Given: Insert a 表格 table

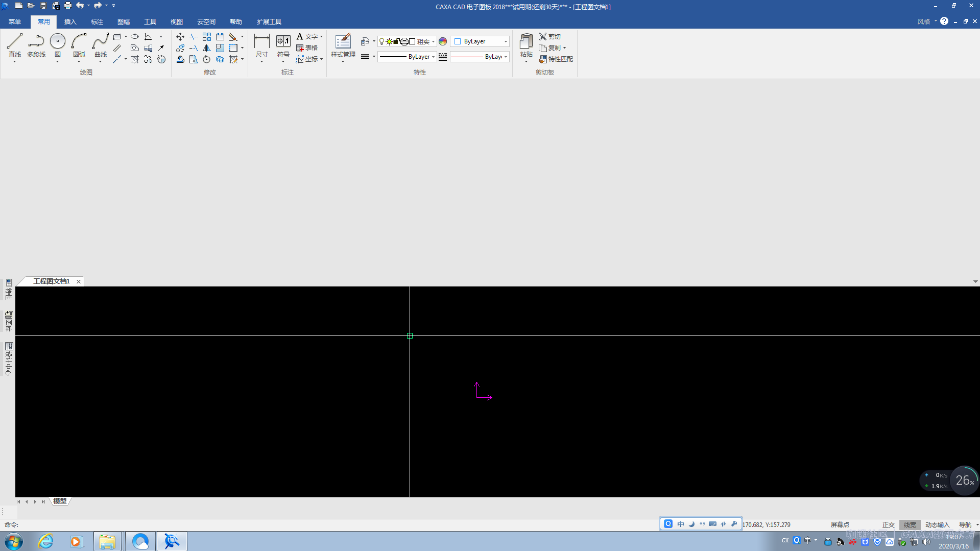Looking at the screenshot, I should point(307,48).
